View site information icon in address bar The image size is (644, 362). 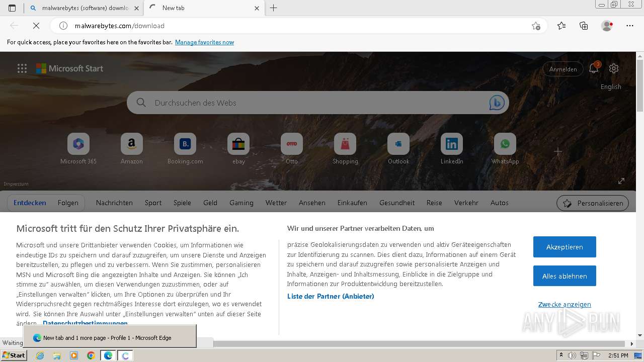tap(63, 26)
